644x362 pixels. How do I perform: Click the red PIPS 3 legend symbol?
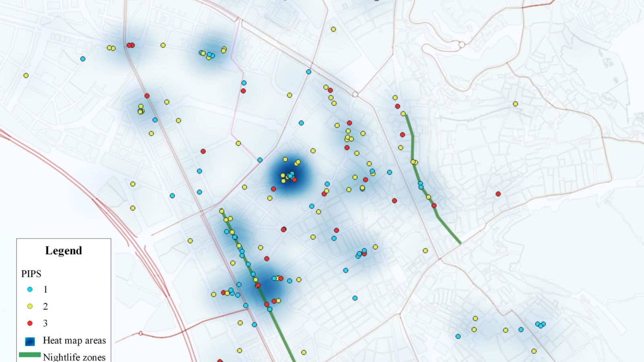30,323
